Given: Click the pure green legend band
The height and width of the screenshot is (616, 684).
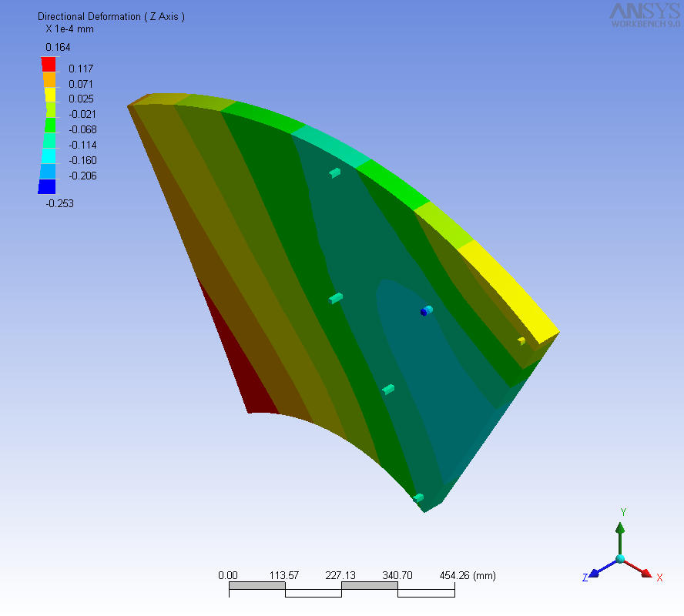Looking at the screenshot, I should tap(51, 125).
